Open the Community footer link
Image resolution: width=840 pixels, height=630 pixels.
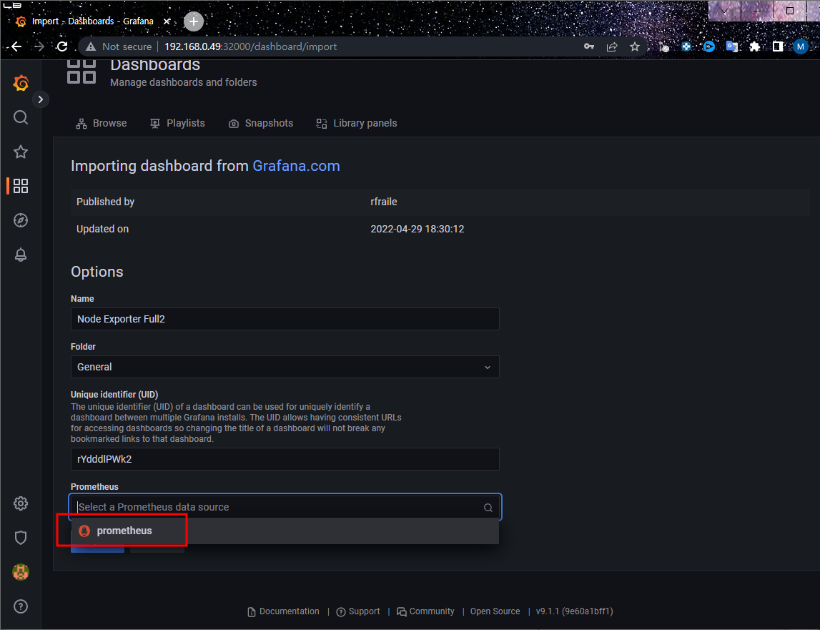425,611
